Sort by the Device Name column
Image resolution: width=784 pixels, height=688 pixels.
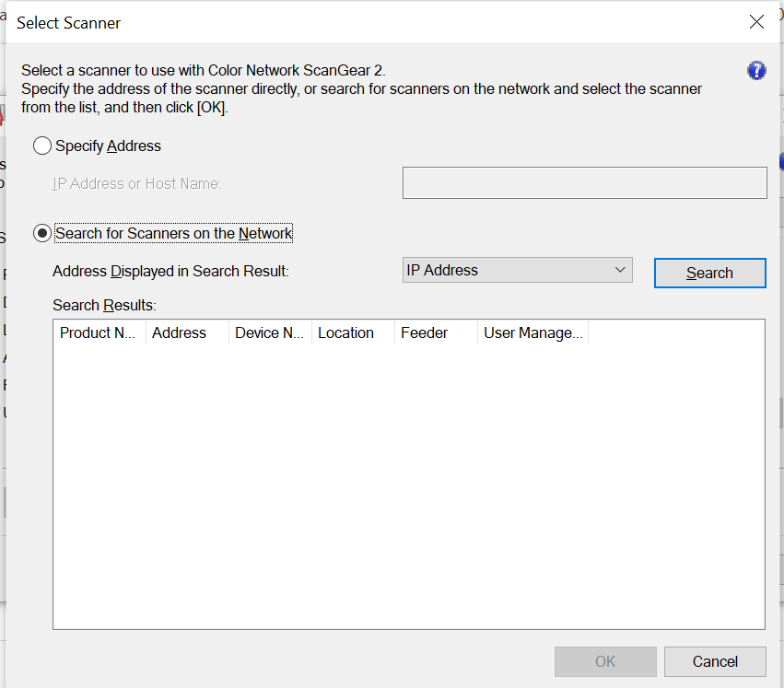point(270,332)
